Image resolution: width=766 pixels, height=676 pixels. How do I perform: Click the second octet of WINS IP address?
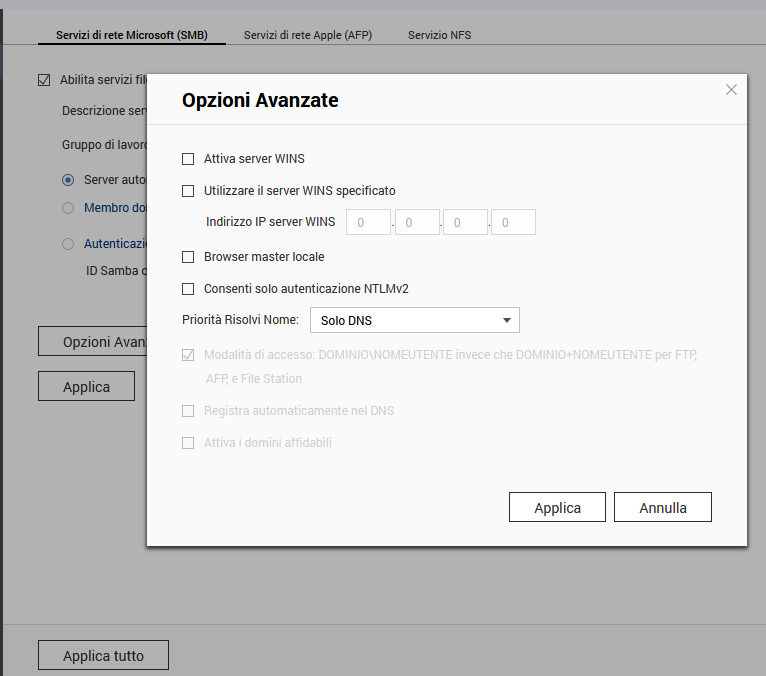click(417, 223)
